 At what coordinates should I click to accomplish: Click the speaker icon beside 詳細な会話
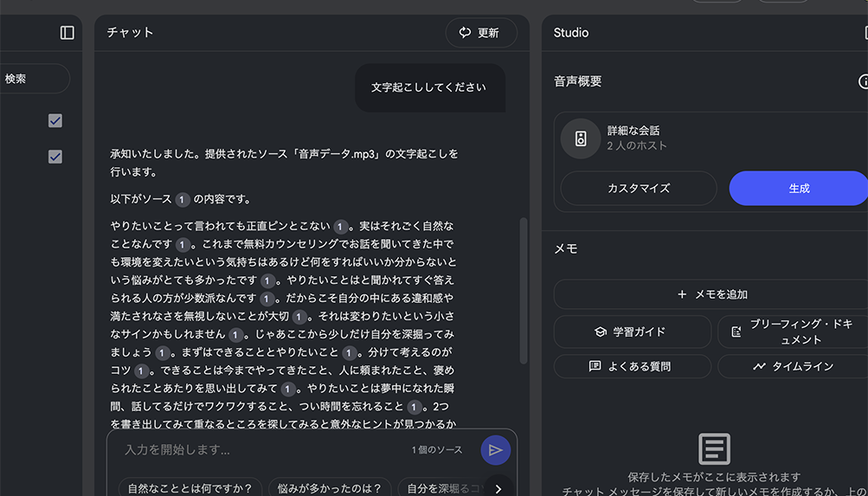tap(581, 138)
